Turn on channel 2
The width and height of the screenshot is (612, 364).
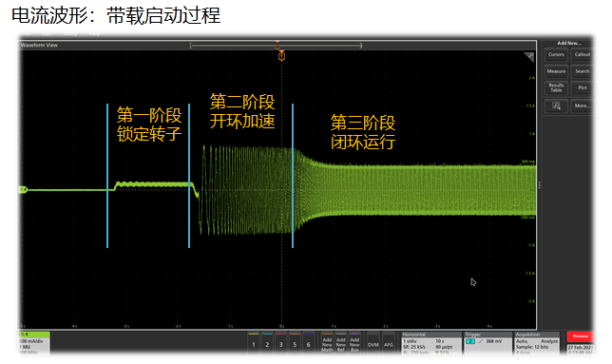point(267,343)
